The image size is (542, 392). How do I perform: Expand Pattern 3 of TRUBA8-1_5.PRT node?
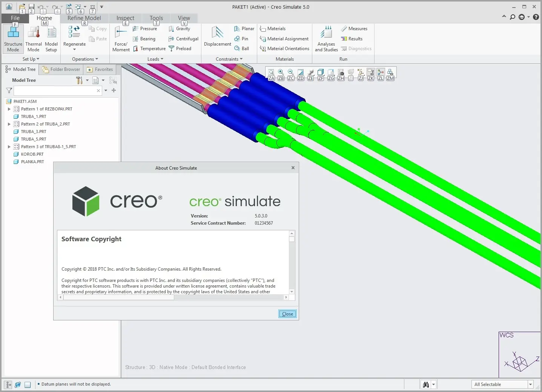click(9, 147)
